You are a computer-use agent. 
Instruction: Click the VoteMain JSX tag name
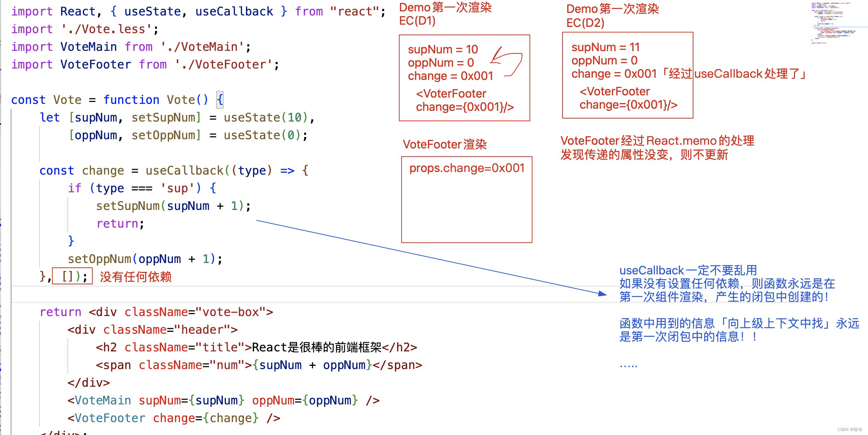[103, 400]
